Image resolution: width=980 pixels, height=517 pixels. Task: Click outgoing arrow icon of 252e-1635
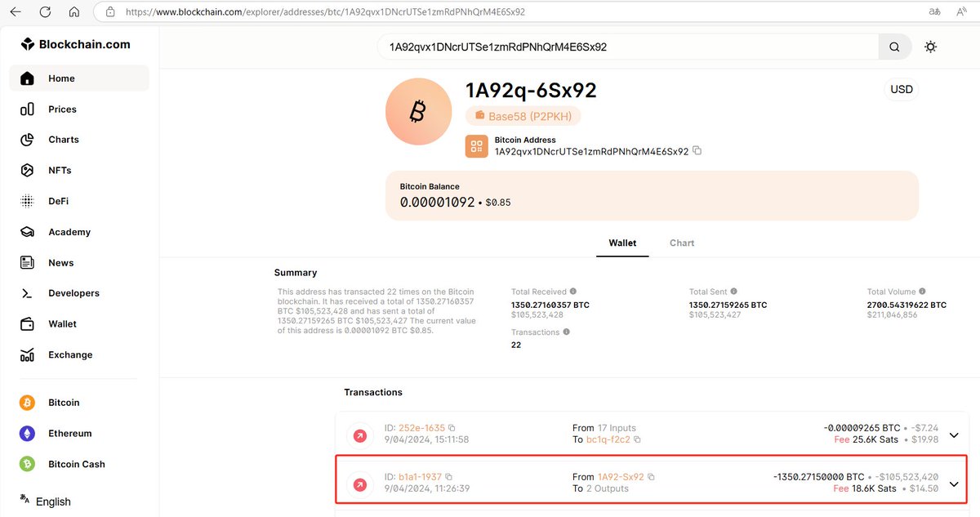pos(359,436)
